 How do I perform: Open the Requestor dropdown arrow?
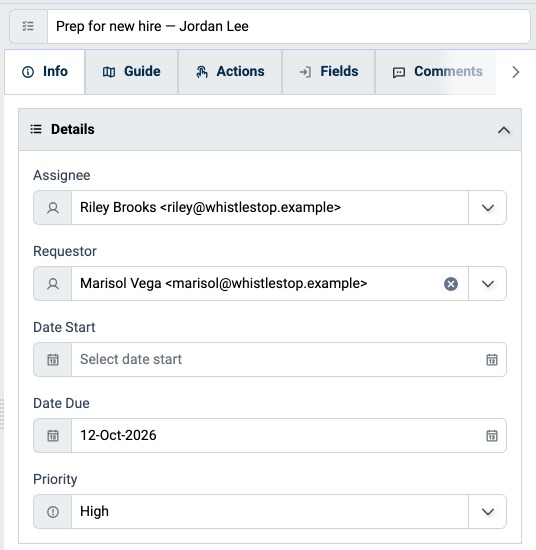[x=488, y=284]
